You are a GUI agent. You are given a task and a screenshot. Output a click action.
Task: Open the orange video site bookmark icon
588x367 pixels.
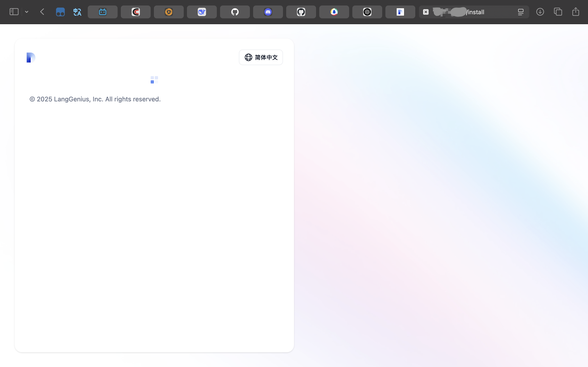168,12
